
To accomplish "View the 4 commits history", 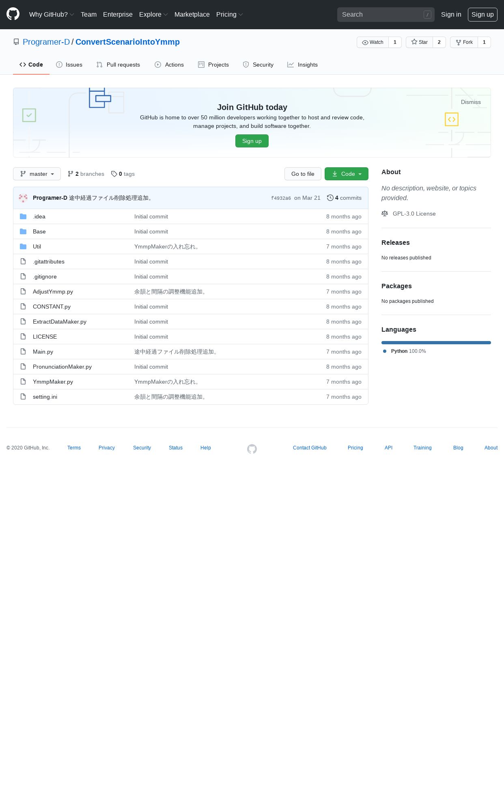I will pos(344,198).
